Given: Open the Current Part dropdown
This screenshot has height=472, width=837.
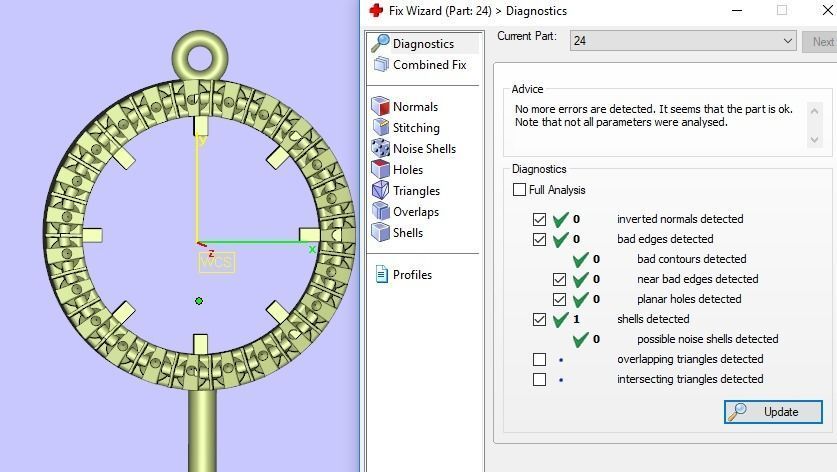Looking at the screenshot, I should (683, 41).
